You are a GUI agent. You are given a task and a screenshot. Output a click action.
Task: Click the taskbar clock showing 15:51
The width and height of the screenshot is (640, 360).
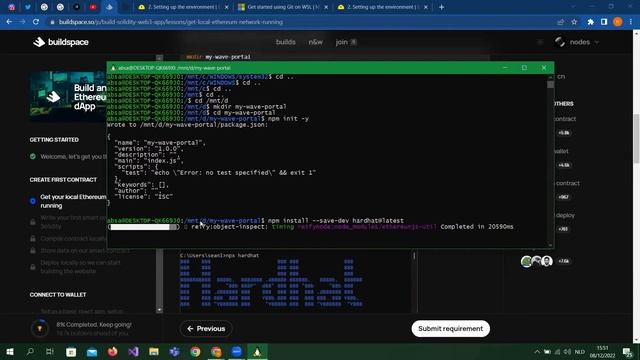pyautogui.click(x=602, y=352)
